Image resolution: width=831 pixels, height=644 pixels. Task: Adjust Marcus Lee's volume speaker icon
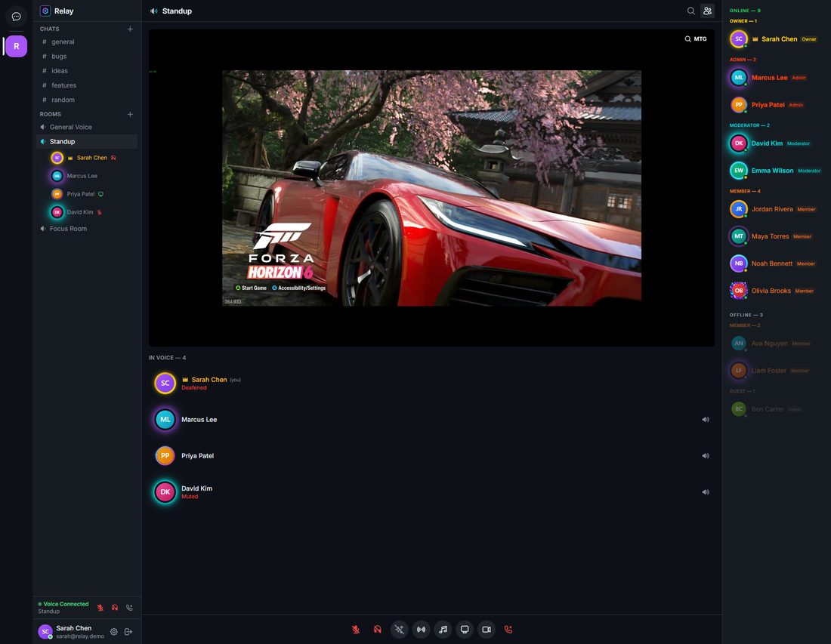pos(706,420)
